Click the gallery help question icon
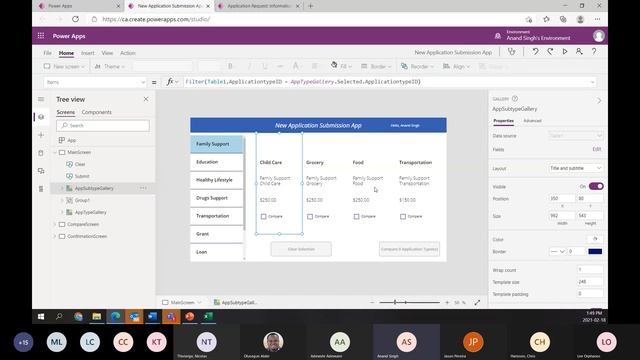Screen dimensions: 640x360 515,99
